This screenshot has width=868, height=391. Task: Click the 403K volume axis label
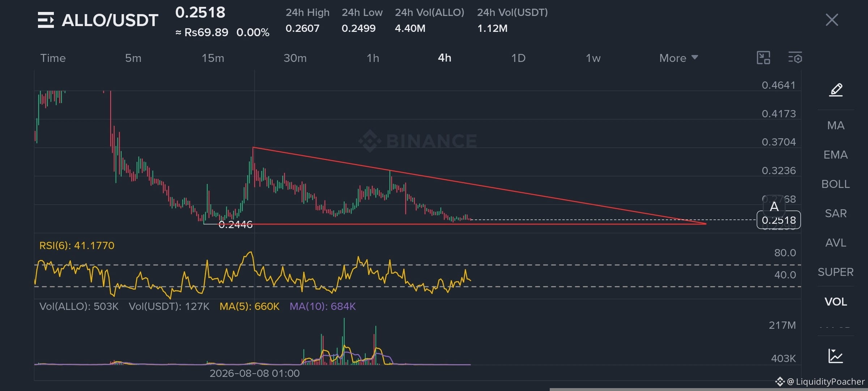tap(783, 358)
